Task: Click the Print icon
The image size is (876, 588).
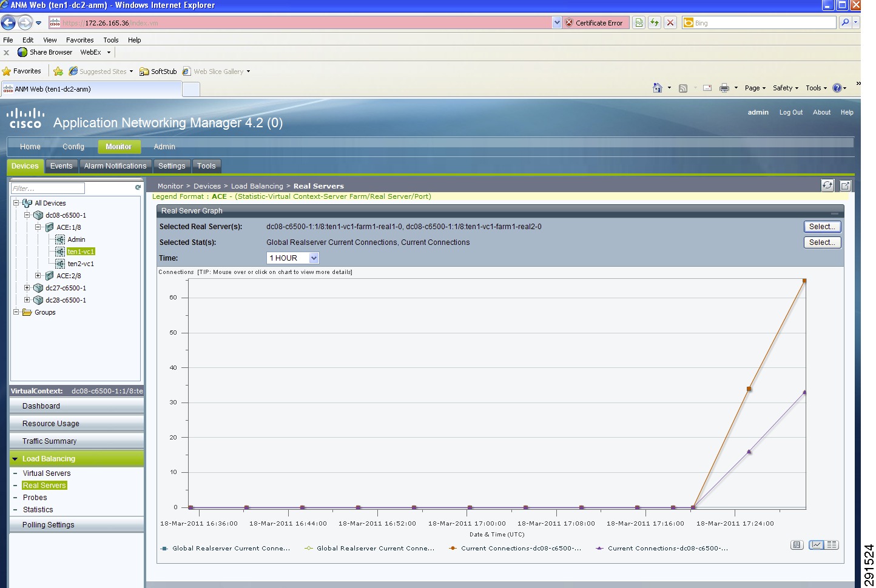Action: click(x=724, y=89)
